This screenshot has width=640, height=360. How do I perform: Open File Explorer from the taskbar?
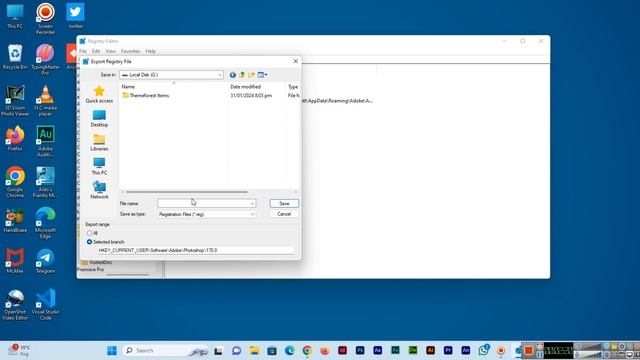(x=254, y=350)
